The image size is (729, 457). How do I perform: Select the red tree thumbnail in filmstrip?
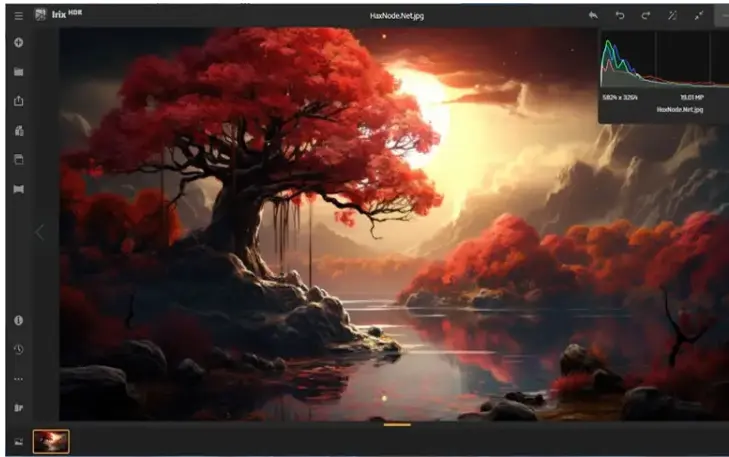[x=51, y=441]
